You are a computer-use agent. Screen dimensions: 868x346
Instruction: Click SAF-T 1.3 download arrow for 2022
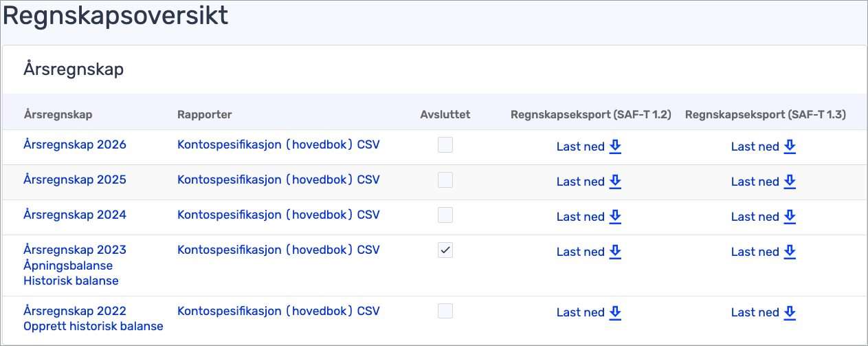(x=790, y=312)
